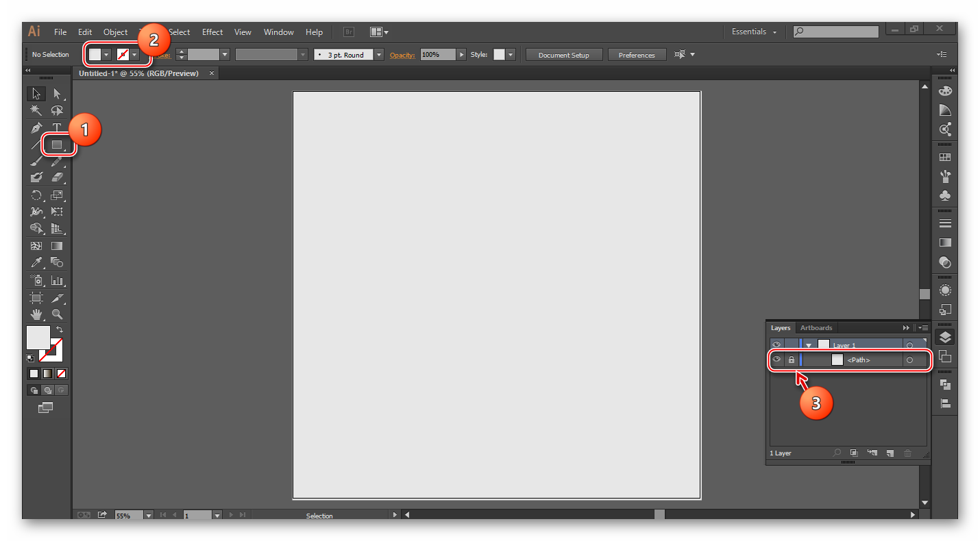Open the Object menu
This screenshot has height=541, width=980.
coord(116,32)
